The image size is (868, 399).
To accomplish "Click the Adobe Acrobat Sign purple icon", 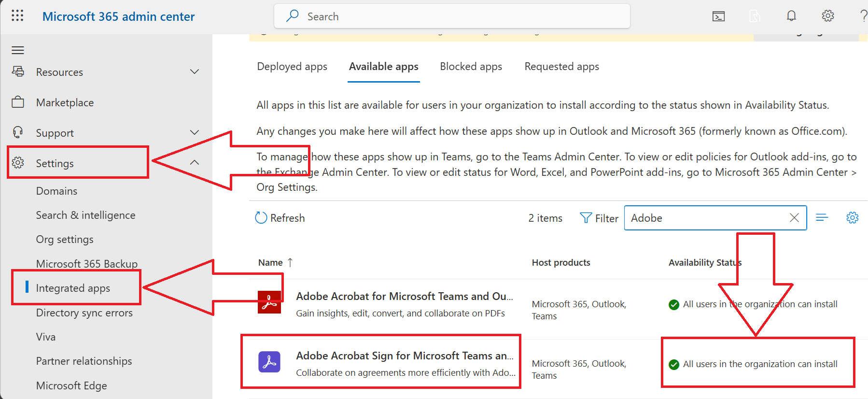I will coord(269,362).
